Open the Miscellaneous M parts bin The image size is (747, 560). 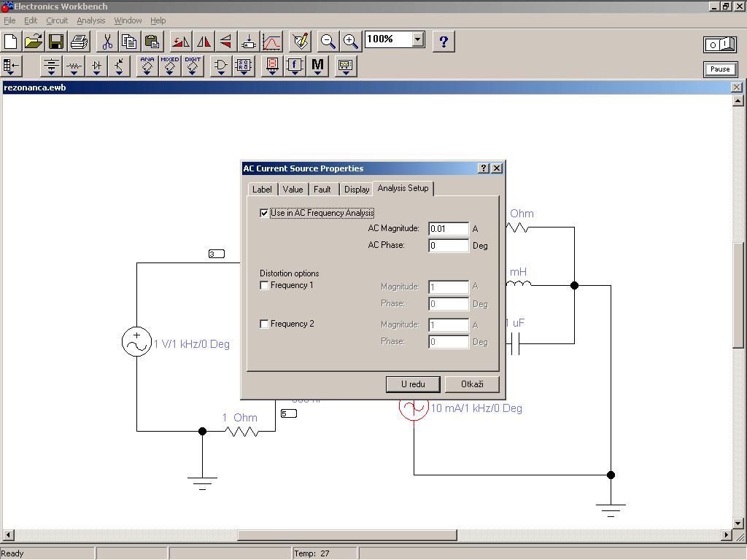pos(317,66)
